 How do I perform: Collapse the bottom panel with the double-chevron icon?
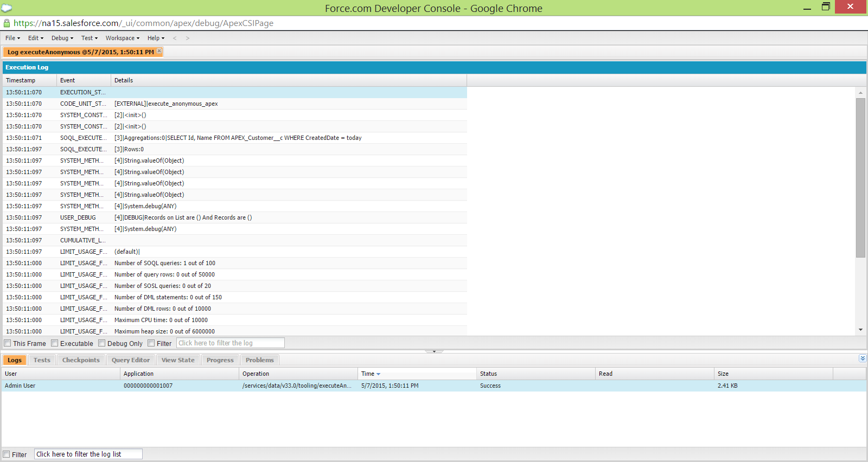(863, 358)
